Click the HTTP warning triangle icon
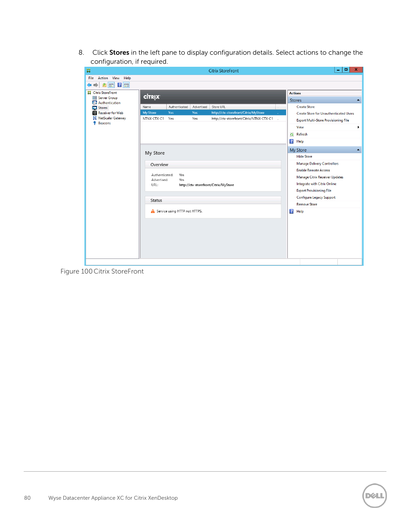The height and width of the screenshot is (532, 411). point(153,211)
